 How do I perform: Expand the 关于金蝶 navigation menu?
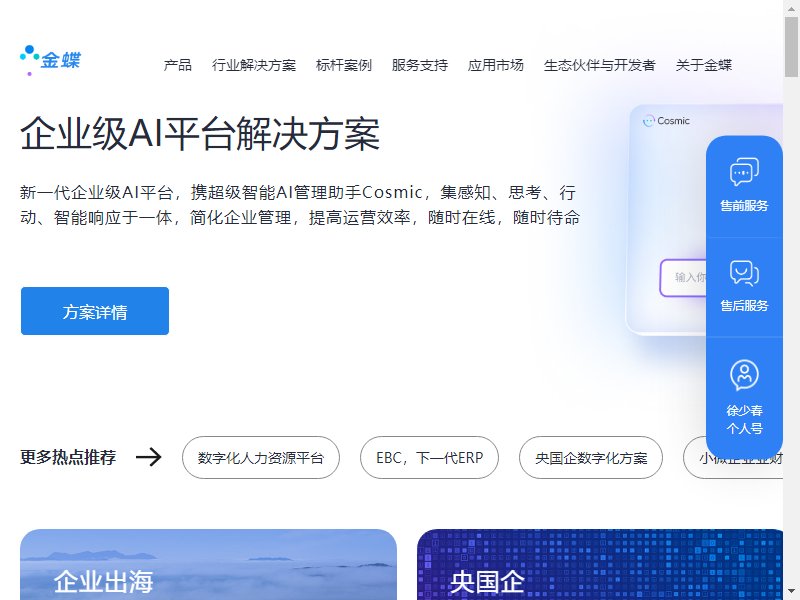(x=704, y=65)
